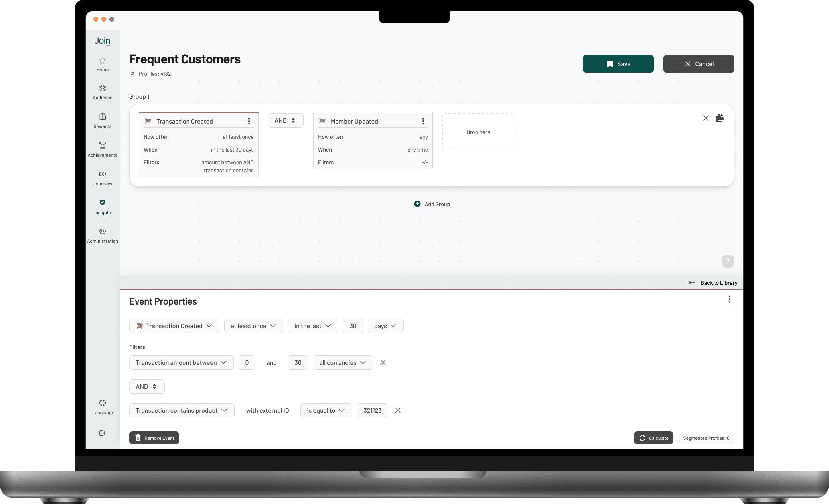This screenshot has height=504, width=829.
Task: Open the Achievements section
Action: [103, 150]
